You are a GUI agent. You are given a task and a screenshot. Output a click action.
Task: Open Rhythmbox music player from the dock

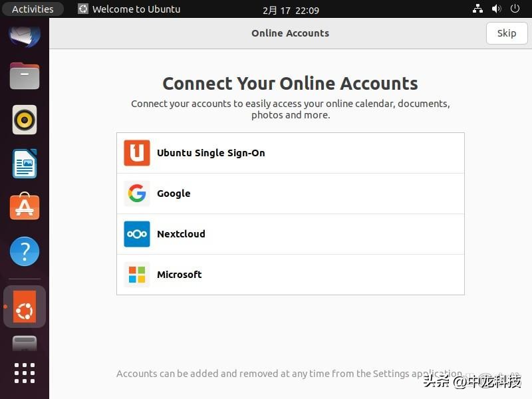24,120
